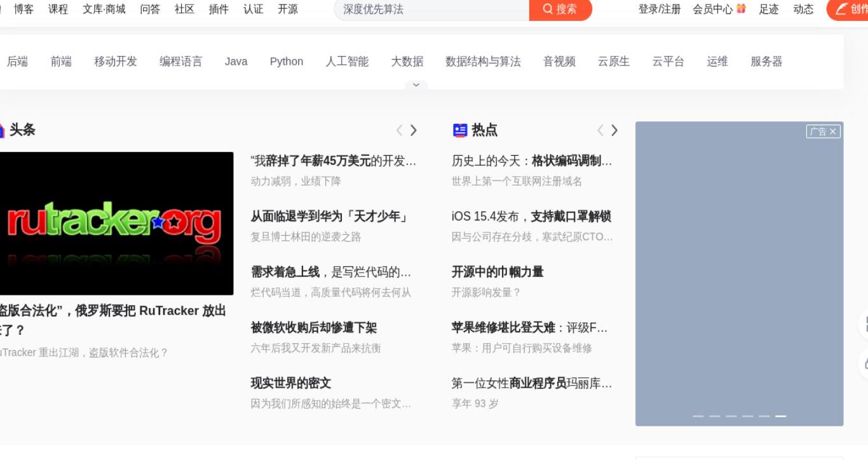Click the gift icon beside 会员中心

741,9
